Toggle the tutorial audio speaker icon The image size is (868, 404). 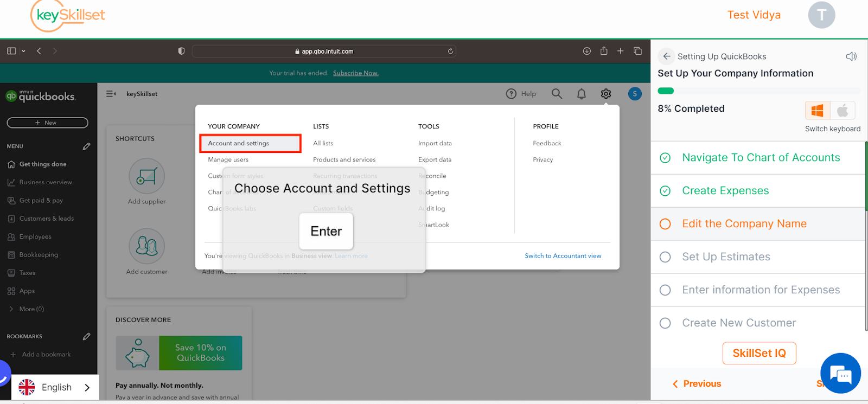[x=851, y=56]
